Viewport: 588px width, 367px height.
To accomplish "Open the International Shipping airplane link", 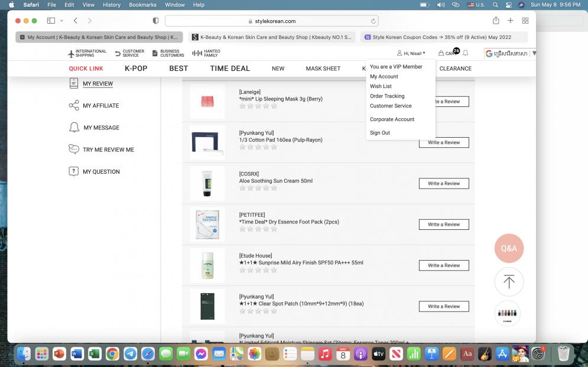I will [87, 53].
